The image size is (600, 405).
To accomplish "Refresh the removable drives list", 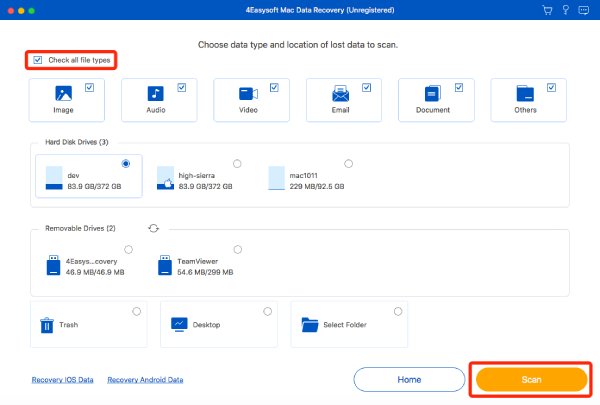I will tap(153, 228).
